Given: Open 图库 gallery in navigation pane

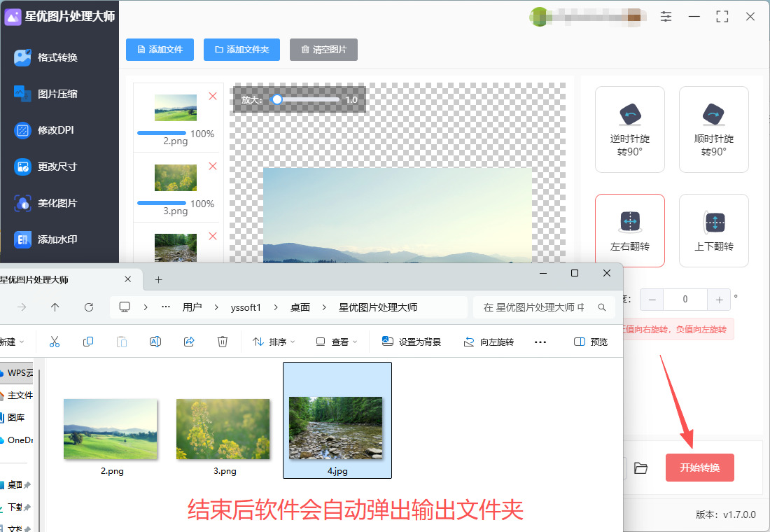Looking at the screenshot, I should point(13,417).
